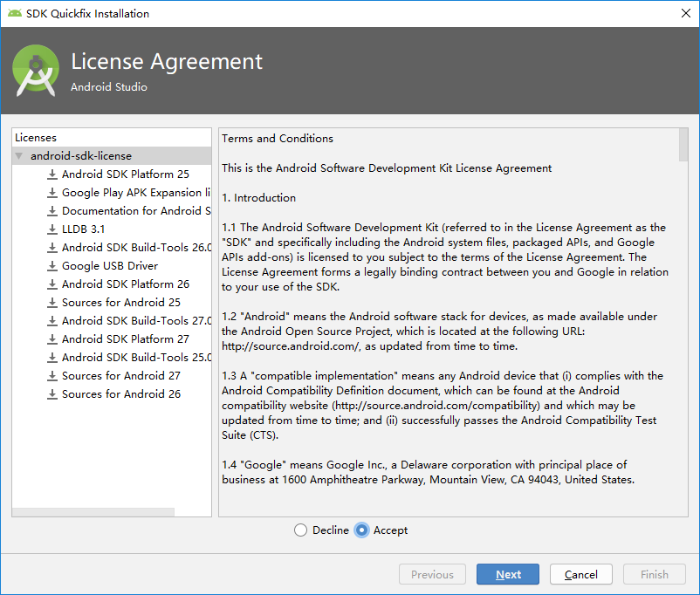Select the android-sdk-license group row
Screen dimensions: 700x595
click(112, 156)
